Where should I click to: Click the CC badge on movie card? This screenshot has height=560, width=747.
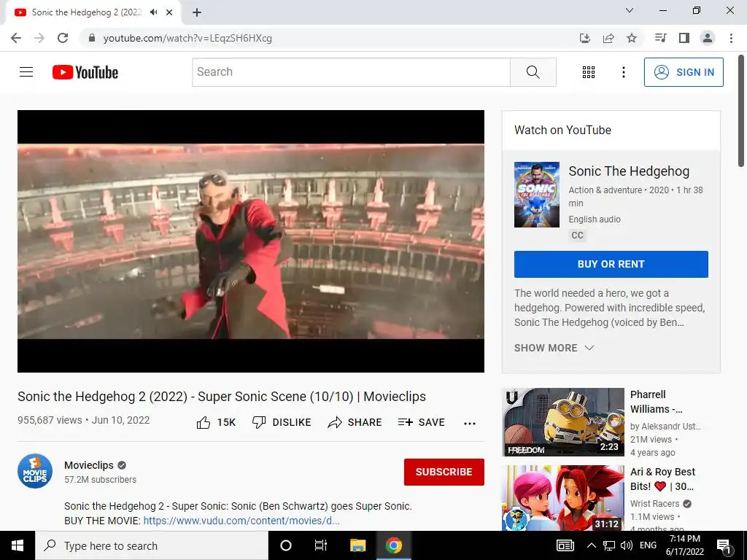coord(578,236)
